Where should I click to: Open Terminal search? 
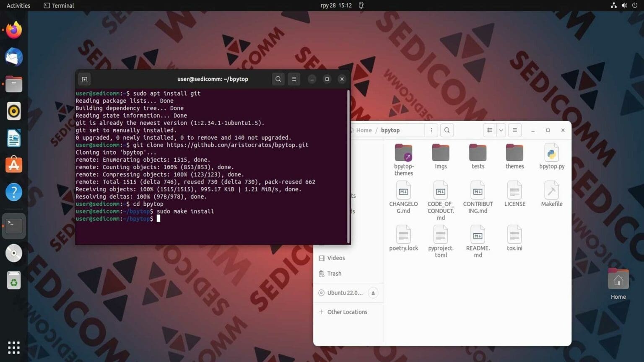(x=278, y=79)
